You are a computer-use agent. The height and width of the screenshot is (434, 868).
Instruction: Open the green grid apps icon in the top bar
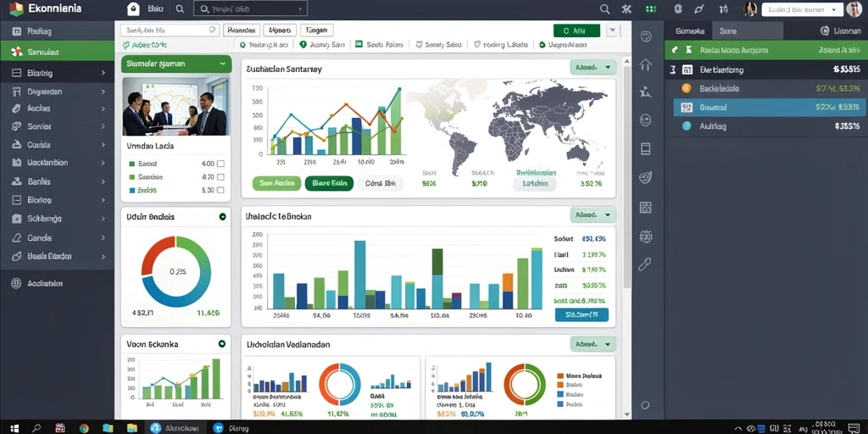coord(651,8)
